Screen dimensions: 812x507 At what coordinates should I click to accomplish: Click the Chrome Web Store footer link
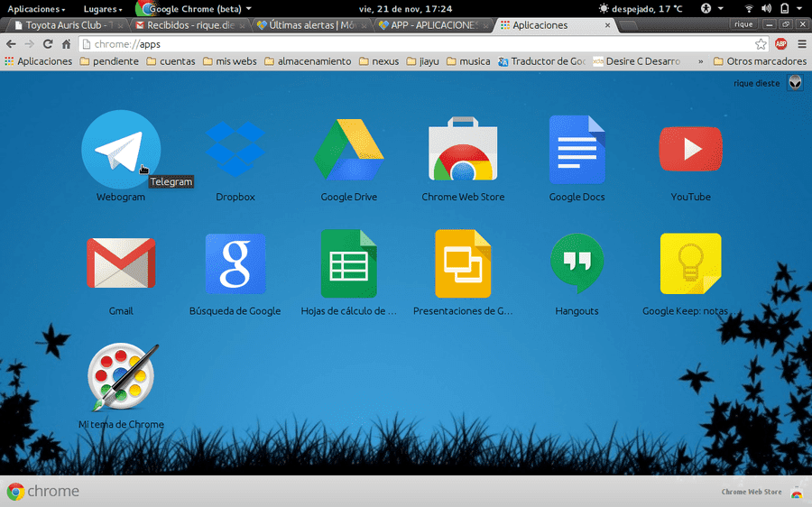(752, 492)
